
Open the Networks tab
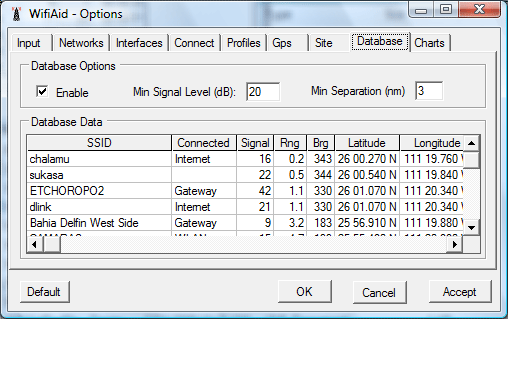81,43
